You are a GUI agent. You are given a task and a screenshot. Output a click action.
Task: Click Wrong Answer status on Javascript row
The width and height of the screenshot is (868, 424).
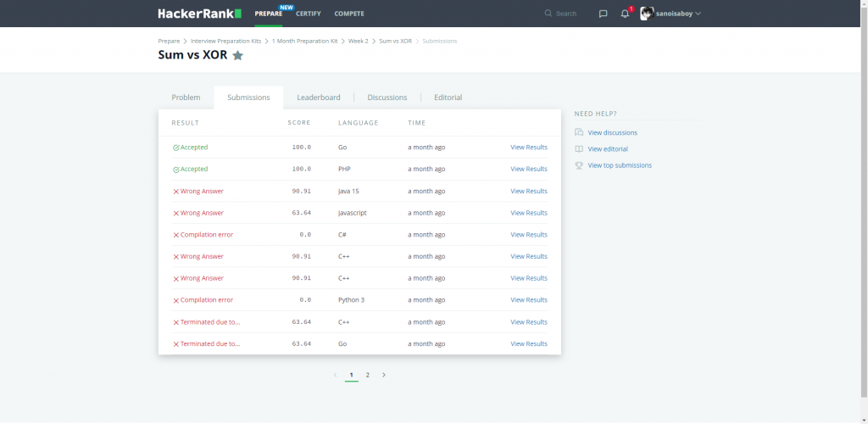[198, 213]
